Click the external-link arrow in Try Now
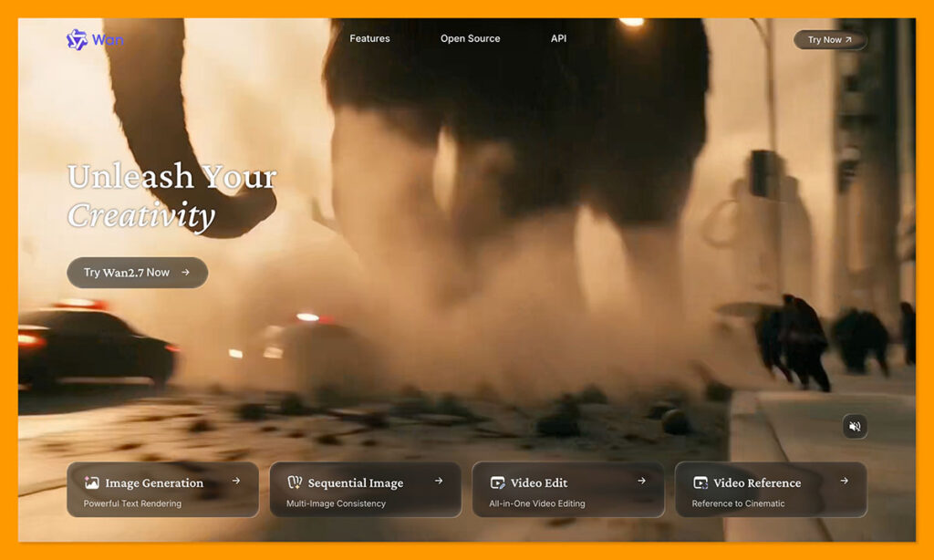 click(848, 40)
